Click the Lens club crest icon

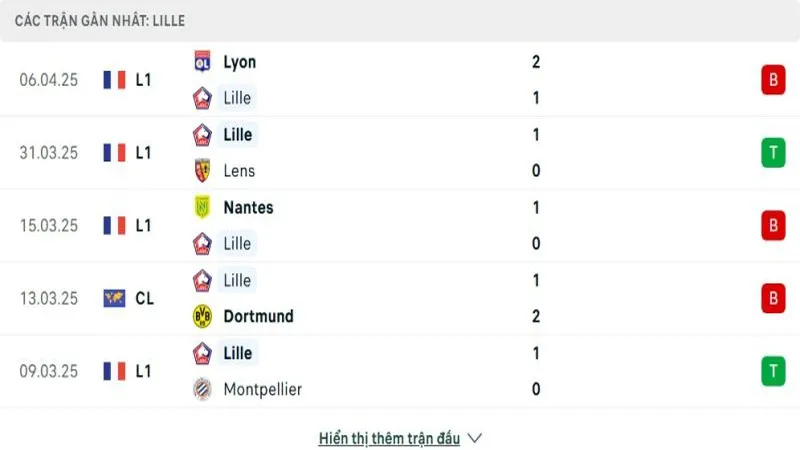203,170
